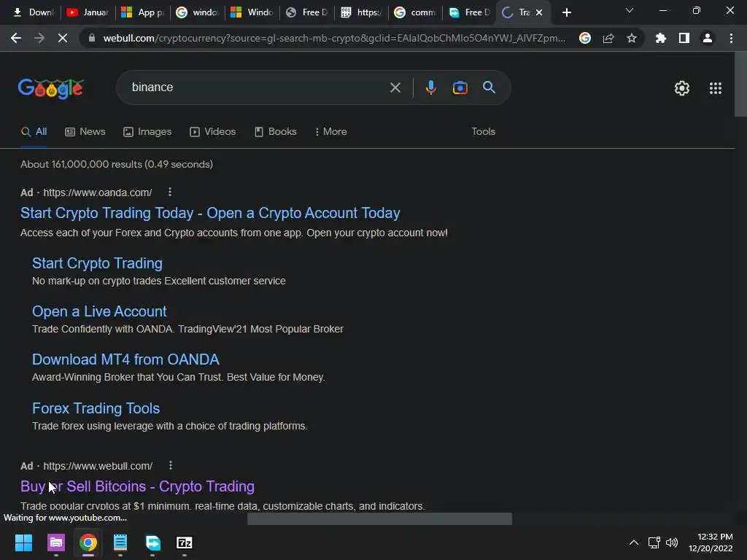Select the News results filter
The image size is (747, 560).
[85, 131]
